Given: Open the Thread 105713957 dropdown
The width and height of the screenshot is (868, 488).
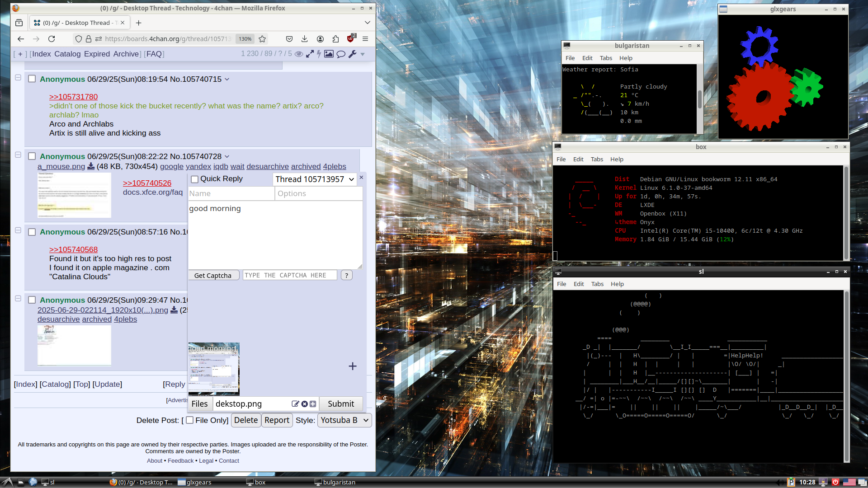Looking at the screenshot, I should pyautogui.click(x=315, y=179).
